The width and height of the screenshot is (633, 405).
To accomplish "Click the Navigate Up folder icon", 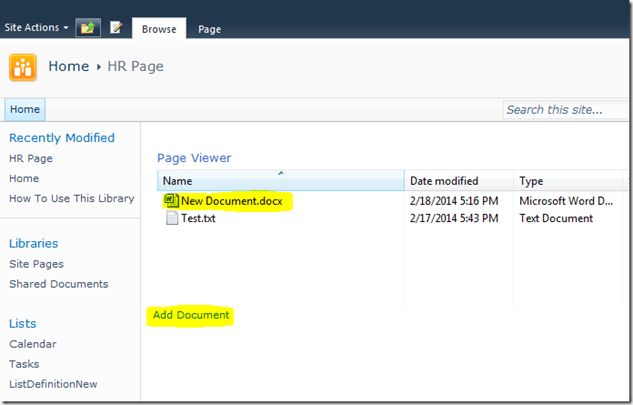I will coord(88,28).
